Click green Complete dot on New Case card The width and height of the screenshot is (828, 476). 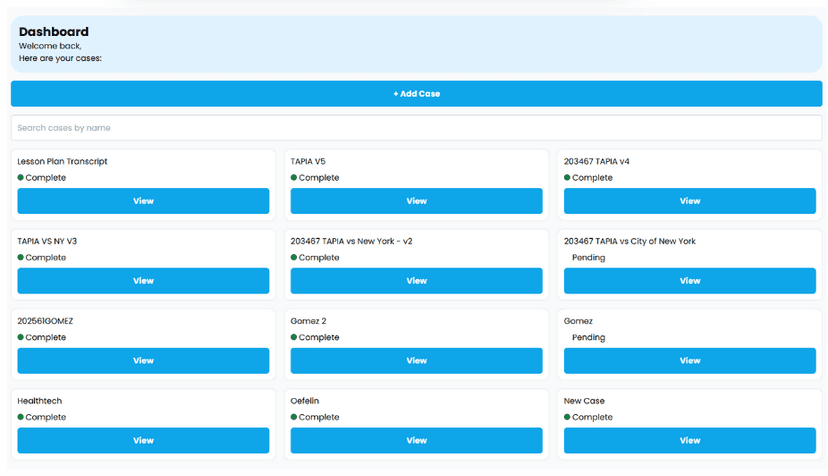click(567, 417)
